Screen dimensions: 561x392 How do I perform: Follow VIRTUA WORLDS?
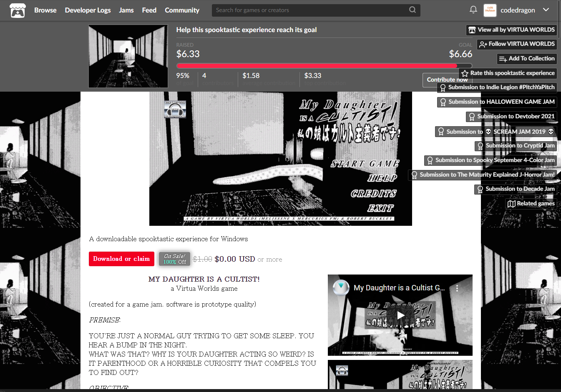pos(517,44)
